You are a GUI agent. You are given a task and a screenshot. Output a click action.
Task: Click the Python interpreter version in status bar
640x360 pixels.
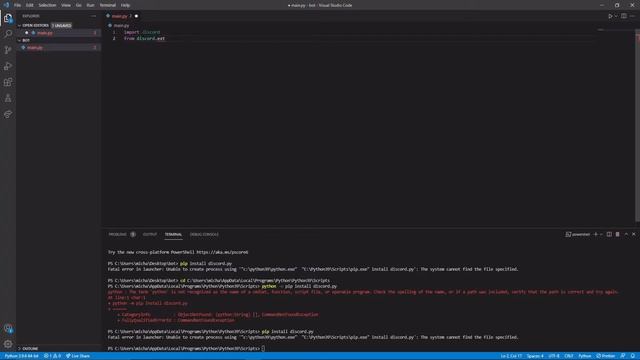[21, 356]
